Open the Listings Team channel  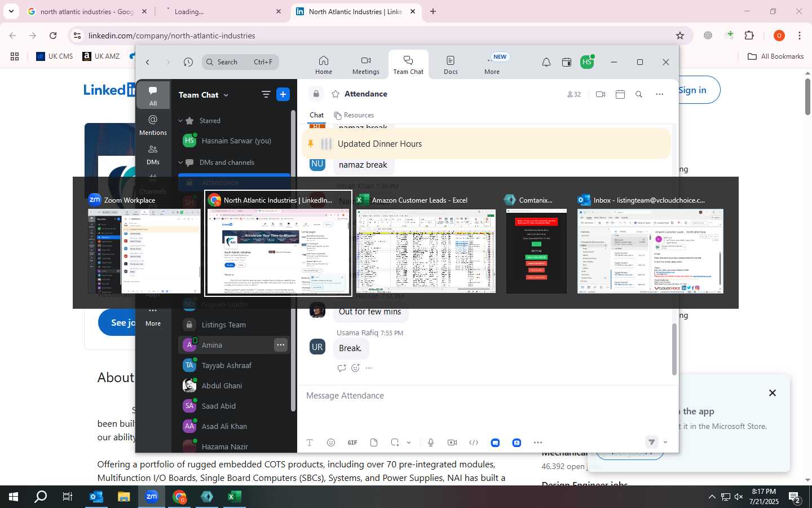pos(234,325)
